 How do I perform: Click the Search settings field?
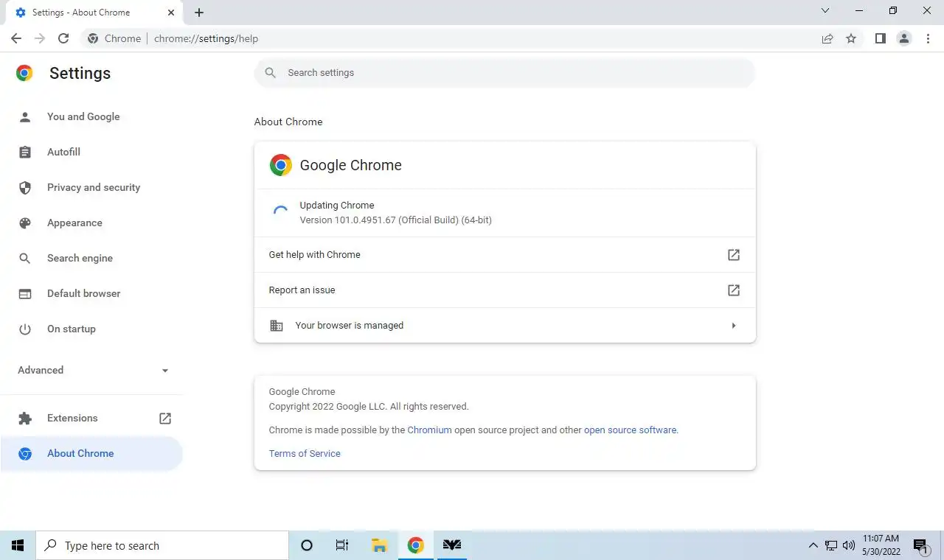[x=505, y=73]
